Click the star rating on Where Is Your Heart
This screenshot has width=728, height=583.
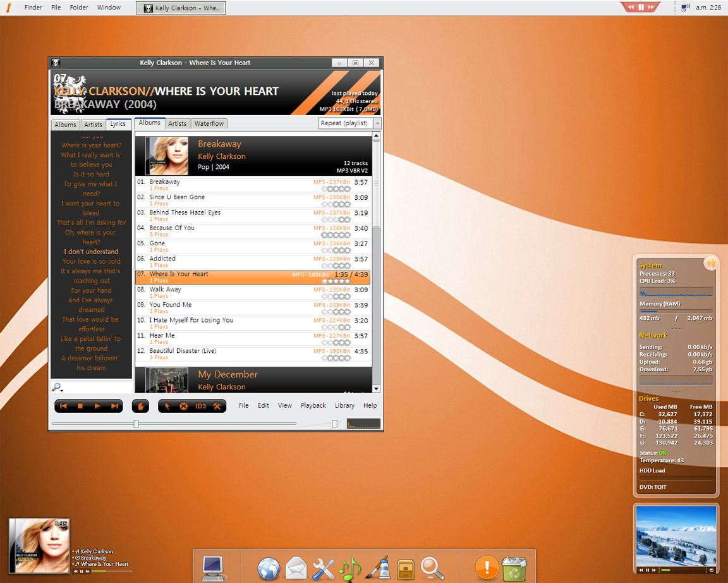(x=336, y=281)
